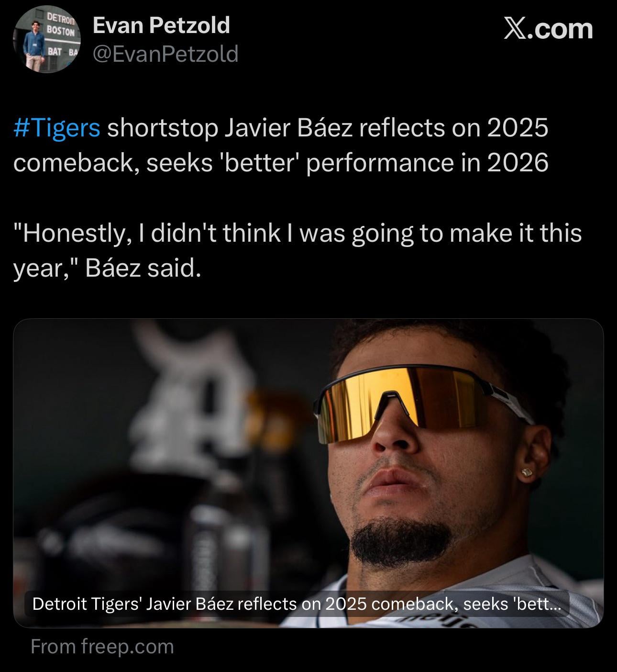617x672 pixels.
Task: Click the @EvanPetzold handle
Action: [165, 55]
